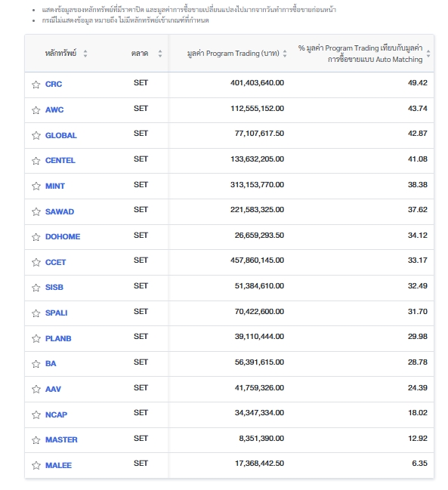
Task: Click SET market cell in MALEE row
Action: (141, 464)
